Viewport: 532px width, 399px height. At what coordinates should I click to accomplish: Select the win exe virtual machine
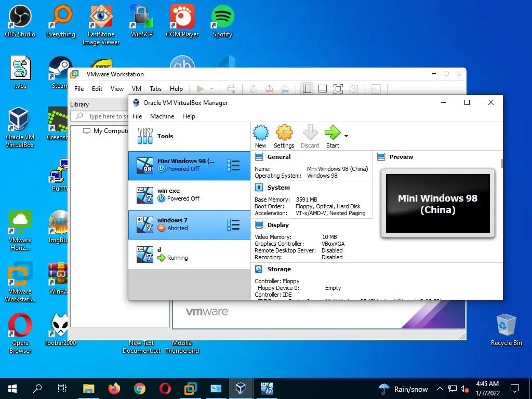click(189, 195)
